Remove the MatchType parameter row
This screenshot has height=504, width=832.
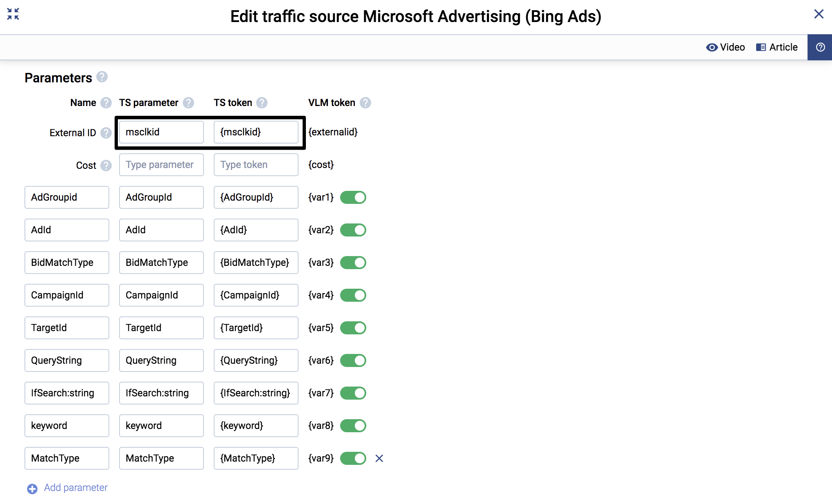379,458
